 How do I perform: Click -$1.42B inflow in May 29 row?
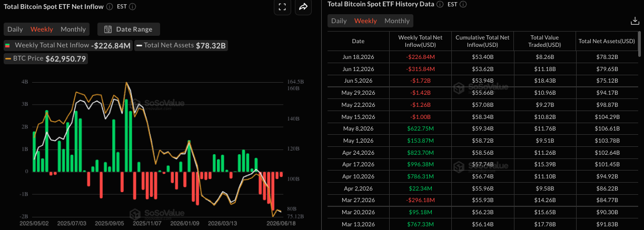[x=420, y=93]
